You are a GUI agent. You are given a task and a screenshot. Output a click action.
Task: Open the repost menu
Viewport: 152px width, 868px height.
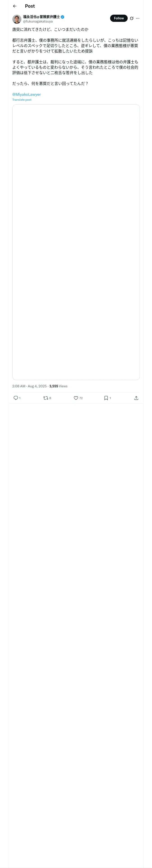[46, 398]
